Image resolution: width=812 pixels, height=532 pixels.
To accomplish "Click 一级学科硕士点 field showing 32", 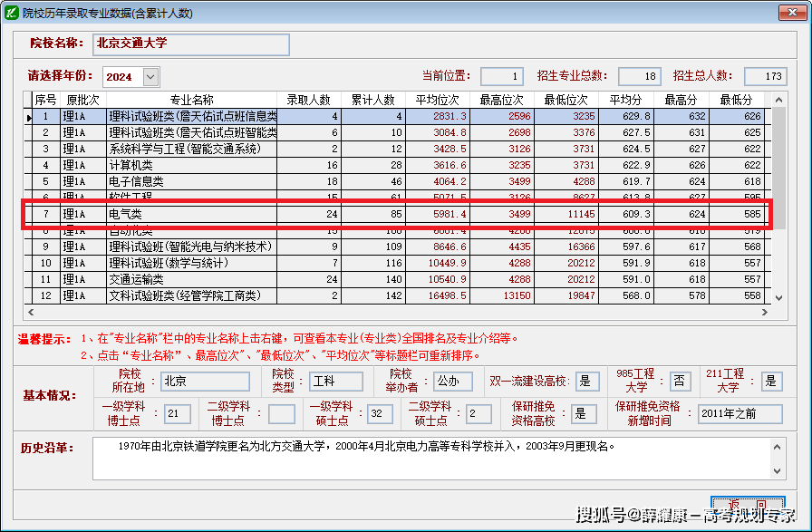I will 380,414.
